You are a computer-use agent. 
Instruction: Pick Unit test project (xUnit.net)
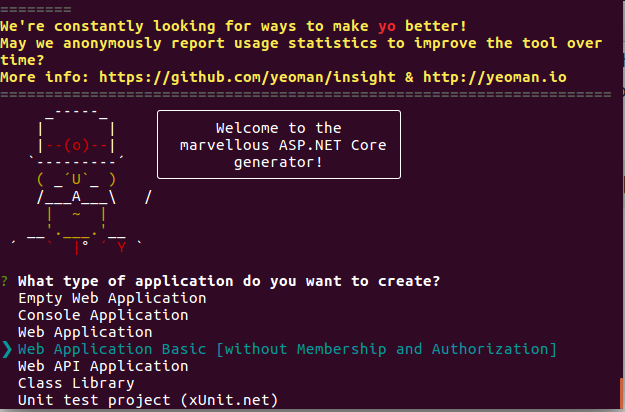click(148, 400)
